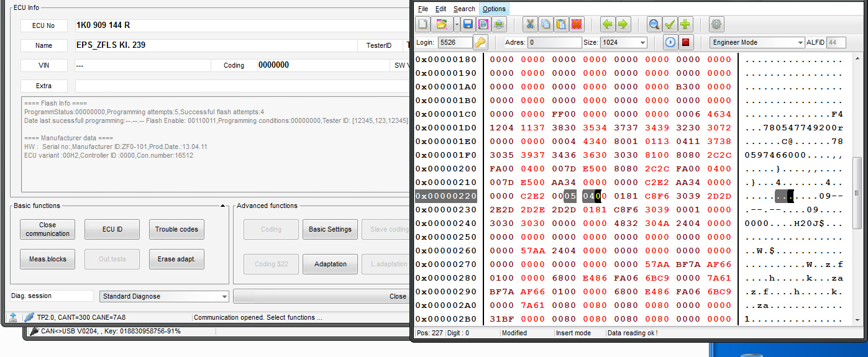Click the Basic Settings button
The width and height of the screenshot is (868, 357).
coord(331,229)
